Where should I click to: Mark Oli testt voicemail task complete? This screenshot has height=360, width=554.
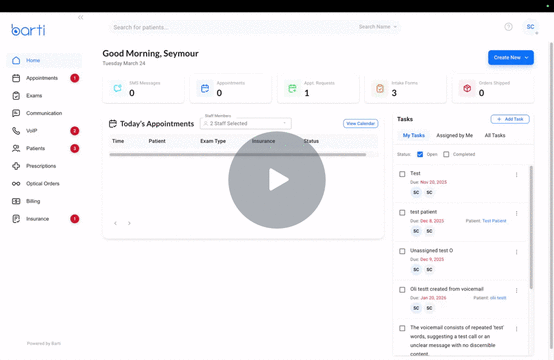[402, 290]
